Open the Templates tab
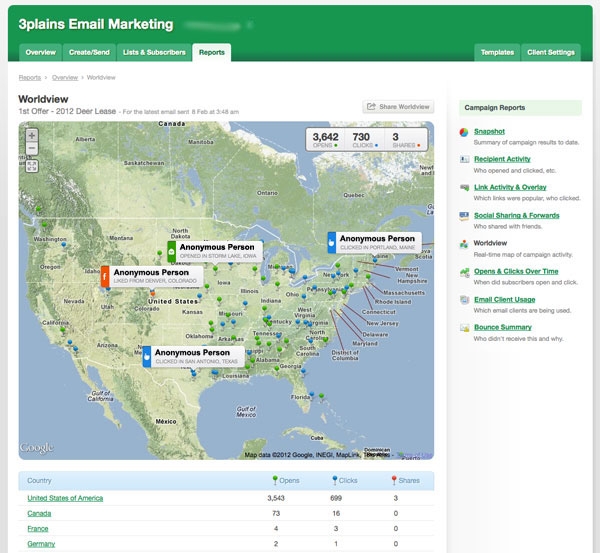The width and height of the screenshot is (600, 553). (x=497, y=52)
